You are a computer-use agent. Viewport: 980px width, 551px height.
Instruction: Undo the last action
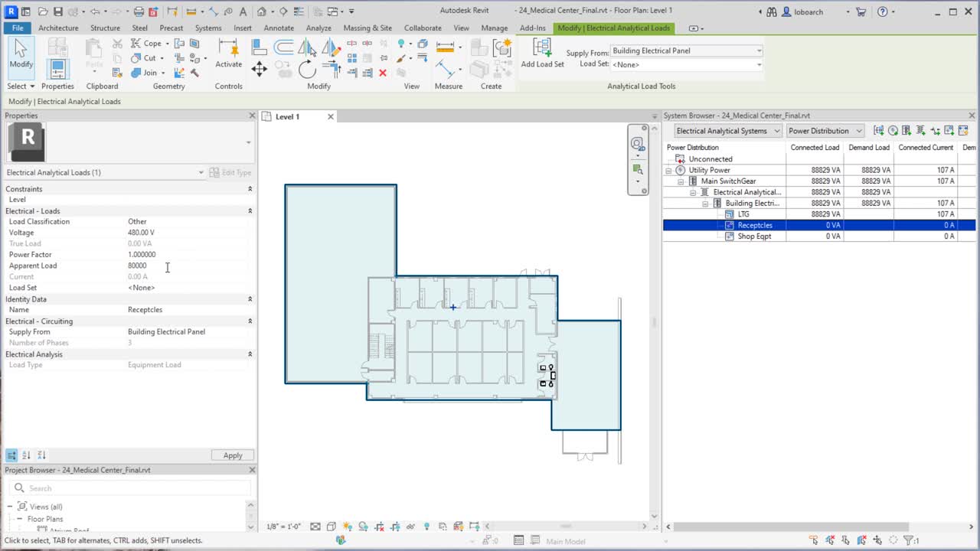click(95, 11)
